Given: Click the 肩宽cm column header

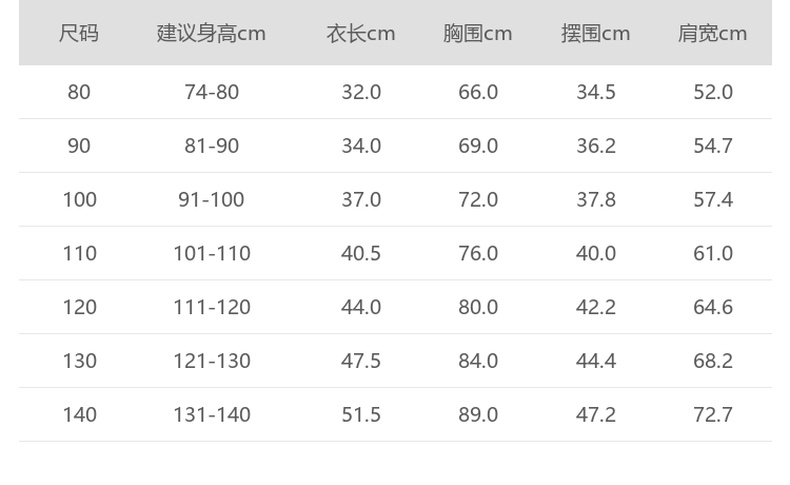Looking at the screenshot, I should [x=713, y=33].
